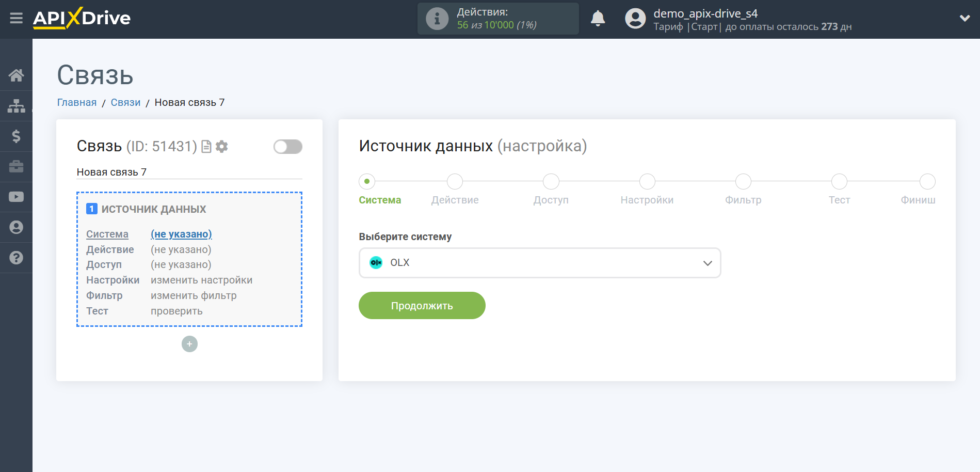Click the Главная breadcrumb link
This screenshot has width=980, height=472.
tap(77, 102)
